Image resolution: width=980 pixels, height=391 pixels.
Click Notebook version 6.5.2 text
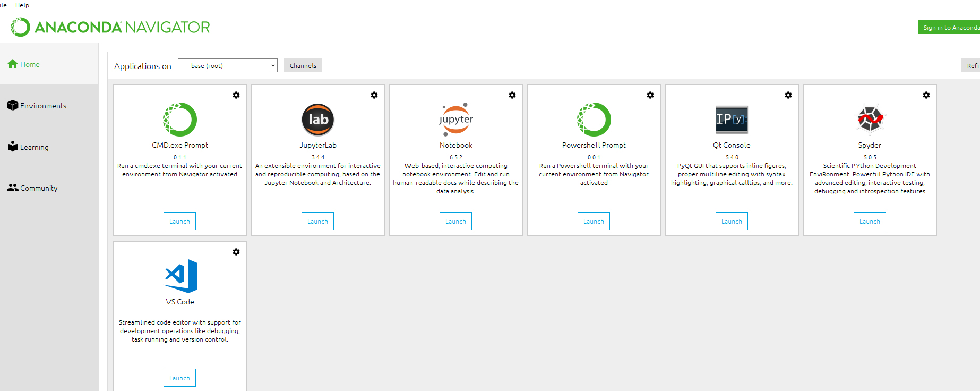[x=456, y=157]
